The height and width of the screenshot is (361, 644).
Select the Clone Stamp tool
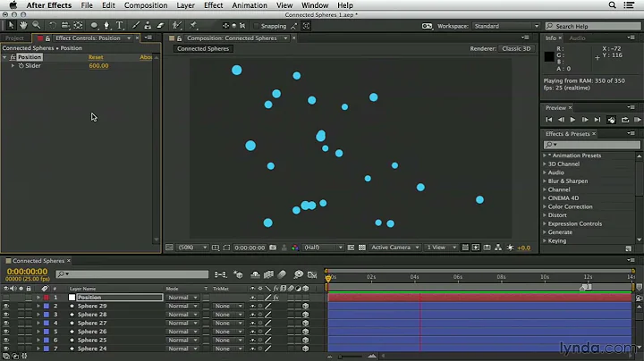point(148,25)
